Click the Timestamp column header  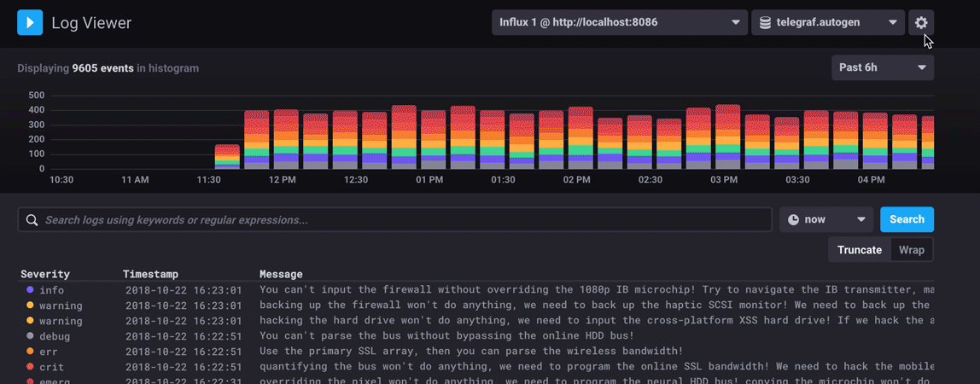(x=150, y=274)
